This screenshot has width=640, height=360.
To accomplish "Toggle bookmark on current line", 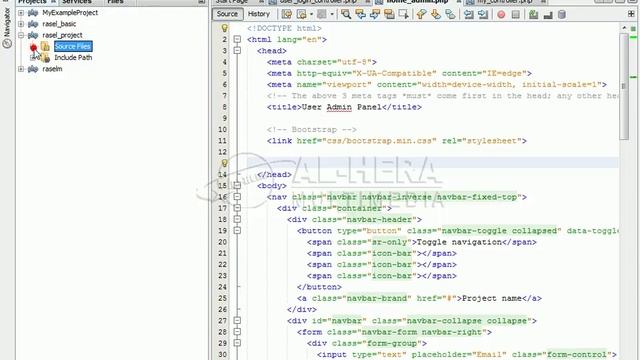I will click(x=450, y=15).
